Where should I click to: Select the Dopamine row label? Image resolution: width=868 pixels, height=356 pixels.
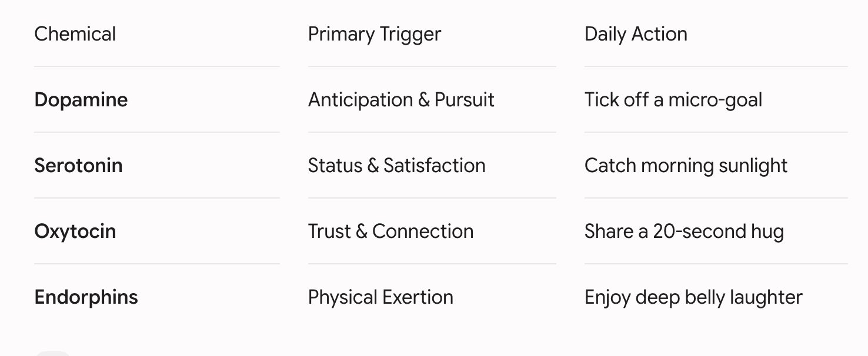pyautogui.click(x=81, y=100)
